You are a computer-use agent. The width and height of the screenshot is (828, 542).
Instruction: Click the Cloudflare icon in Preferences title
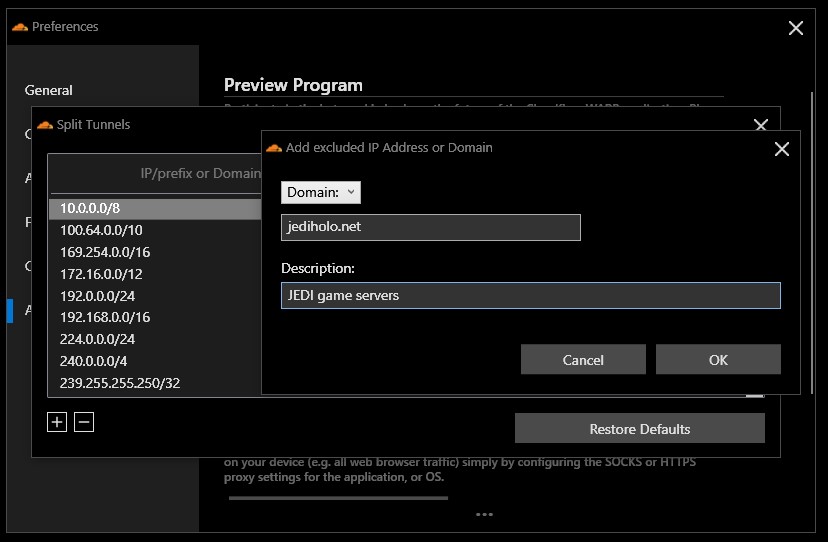click(x=19, y=27)
